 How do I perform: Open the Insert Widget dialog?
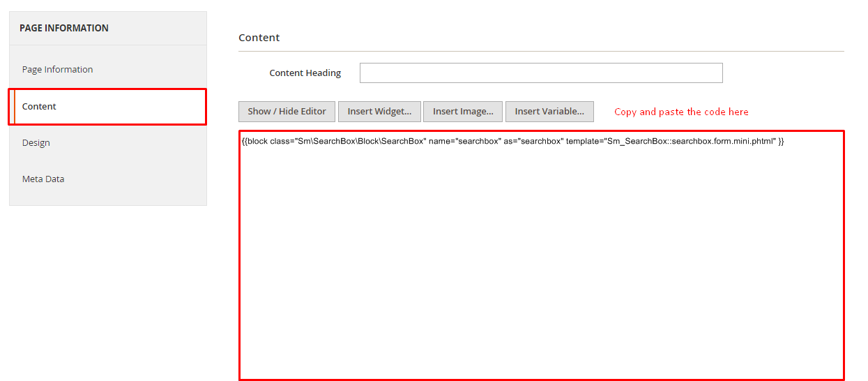click(379, 112)
